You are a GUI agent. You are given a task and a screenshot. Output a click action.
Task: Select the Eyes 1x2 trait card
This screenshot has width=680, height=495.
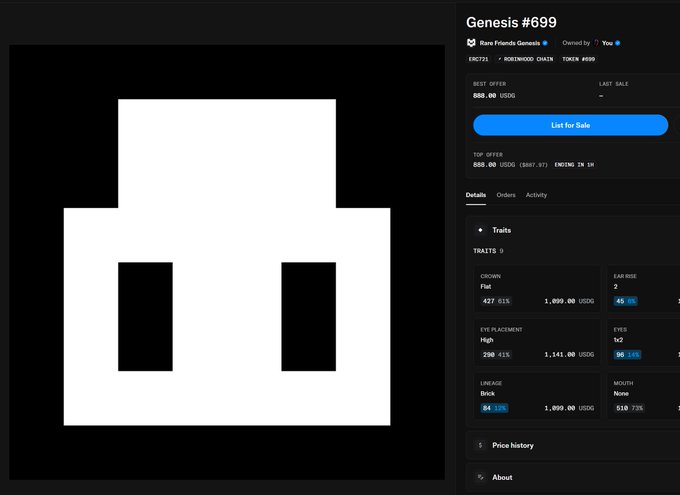point(643,342)
